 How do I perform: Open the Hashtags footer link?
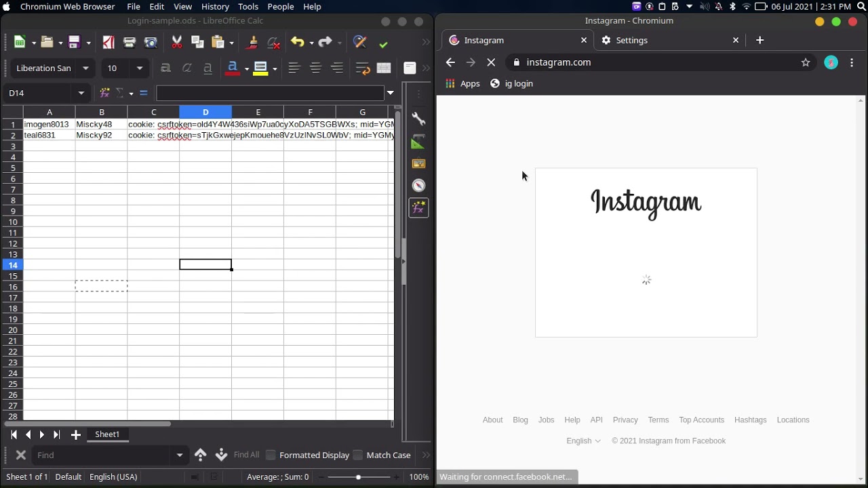750,420
